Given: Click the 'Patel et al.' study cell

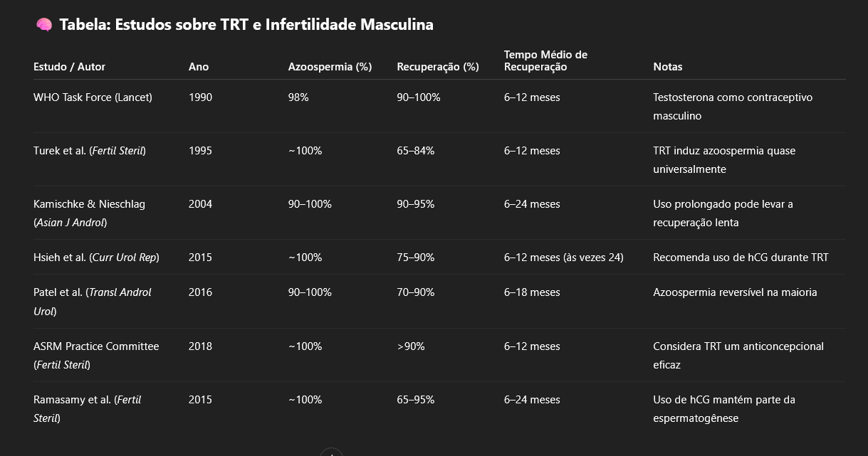Looking at the screenshot, I should (93, 302).
